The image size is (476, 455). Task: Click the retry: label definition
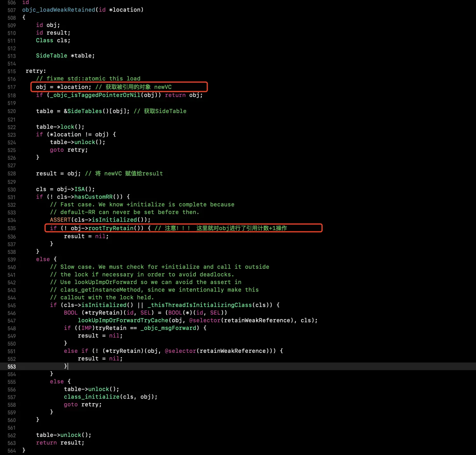pos(36,71)
